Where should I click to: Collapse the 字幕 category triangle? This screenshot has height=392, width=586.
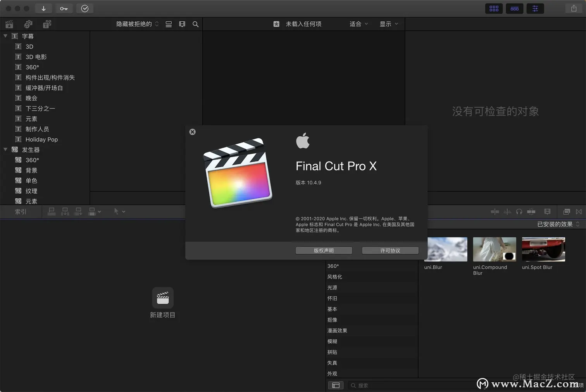pyautogui.click(x=5, y=36)
